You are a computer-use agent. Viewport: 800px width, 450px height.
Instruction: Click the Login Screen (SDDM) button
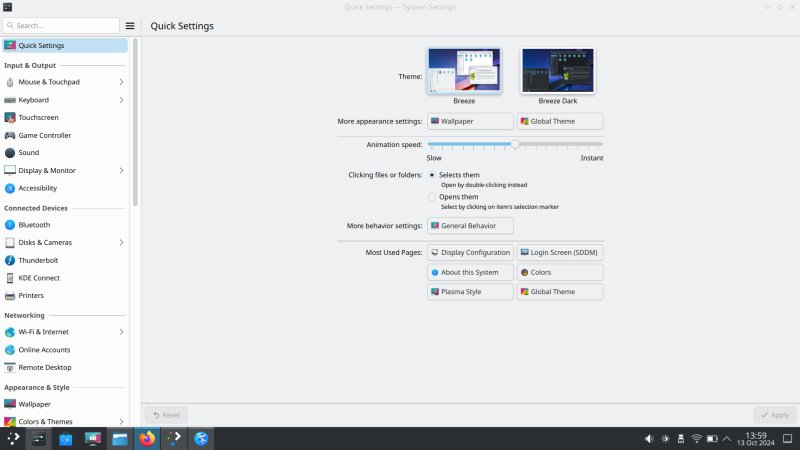coord(560,253)
